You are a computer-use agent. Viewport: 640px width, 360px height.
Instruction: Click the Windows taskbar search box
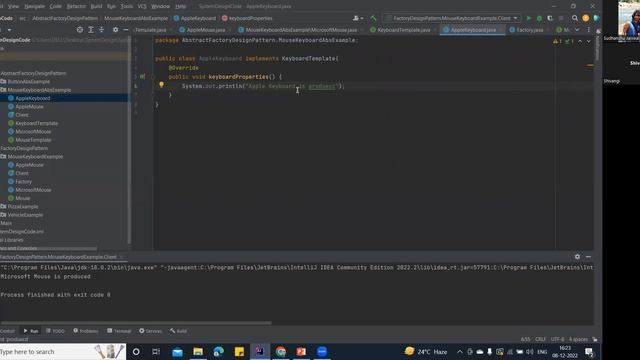pyautogui.click(x=62, y=351)
